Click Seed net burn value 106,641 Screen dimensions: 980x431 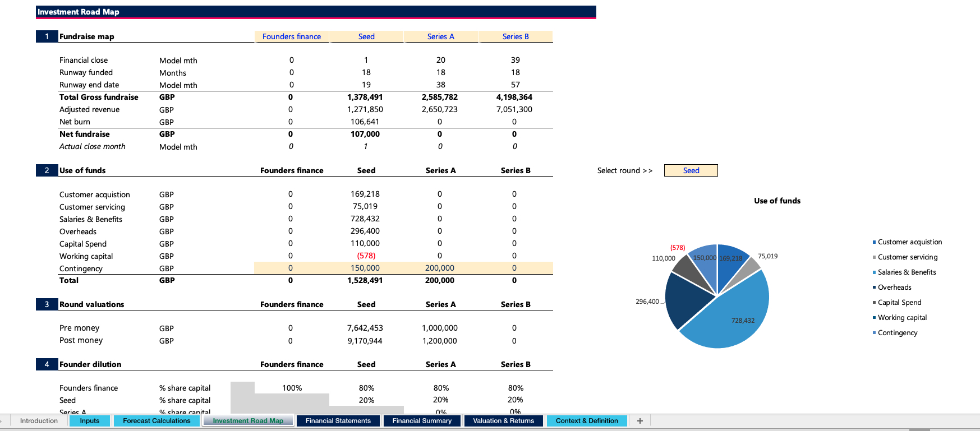click(365, 122)
